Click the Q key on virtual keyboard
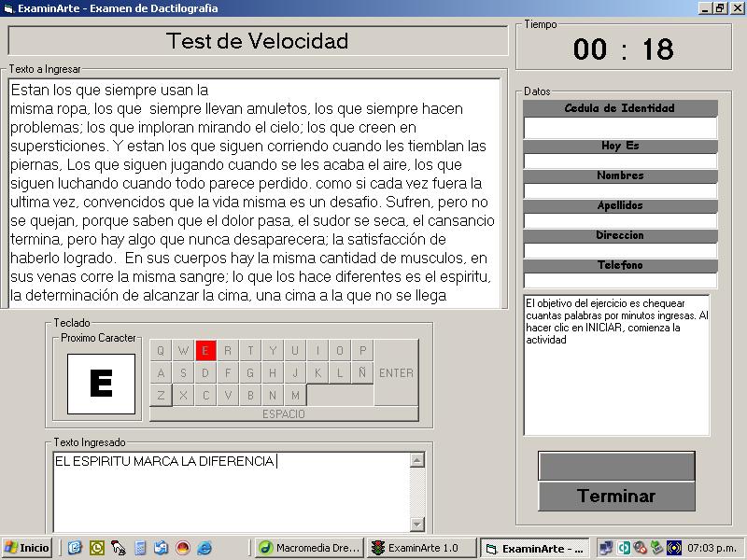The image size is (747, 560). [161, 351]
